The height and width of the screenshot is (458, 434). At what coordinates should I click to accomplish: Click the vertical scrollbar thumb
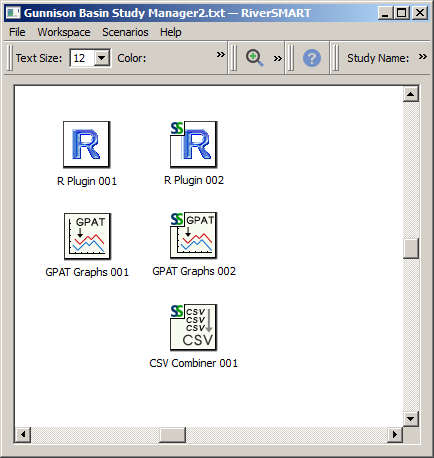411,248
